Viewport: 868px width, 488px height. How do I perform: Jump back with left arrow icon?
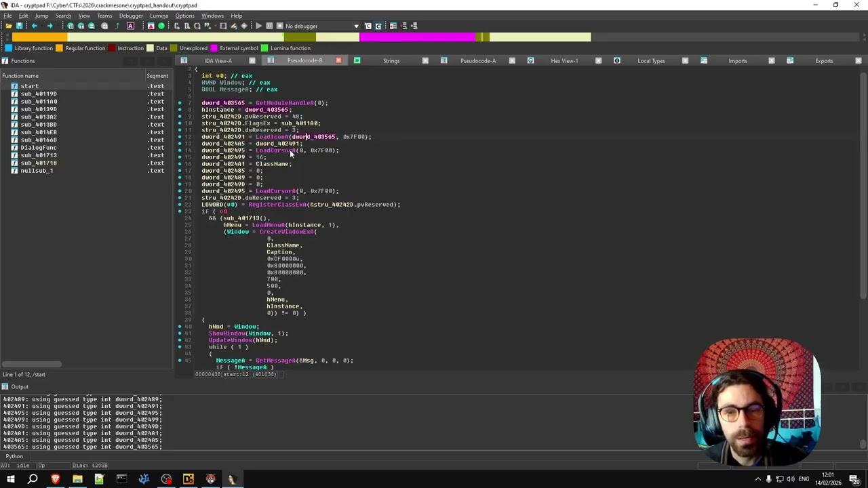34,26
